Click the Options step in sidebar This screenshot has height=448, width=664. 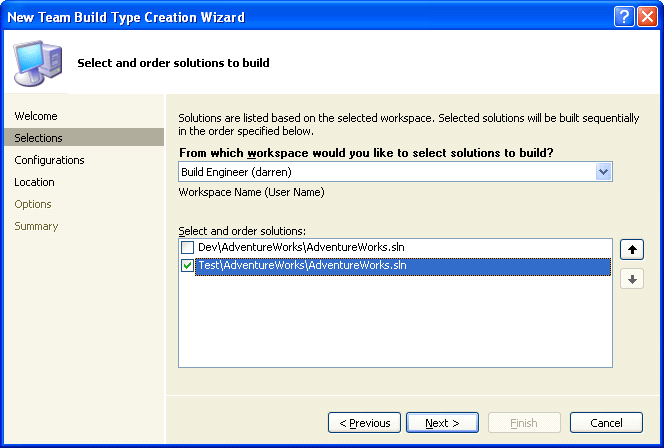pyautogui.click(x=33, y=204)
